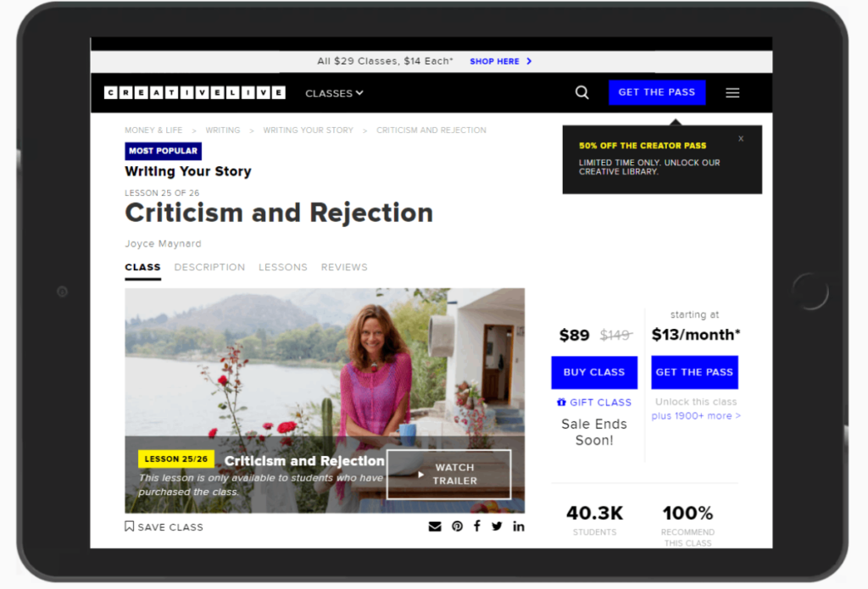Click the Buy Class button

(593, 372)
